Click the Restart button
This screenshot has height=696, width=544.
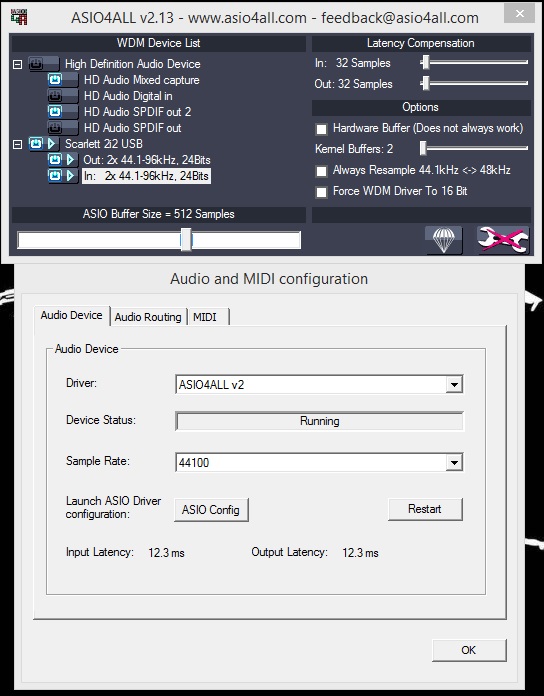[425, 509]
